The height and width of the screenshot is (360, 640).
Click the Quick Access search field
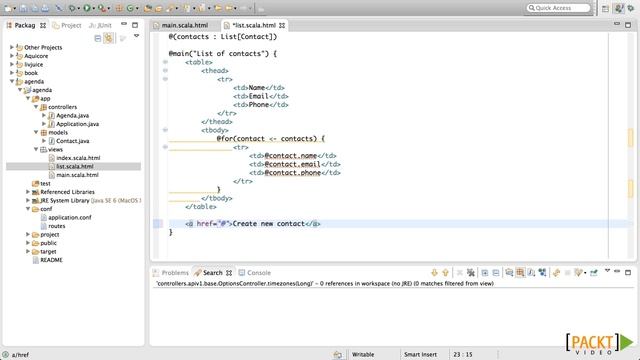tap(558, 8)
